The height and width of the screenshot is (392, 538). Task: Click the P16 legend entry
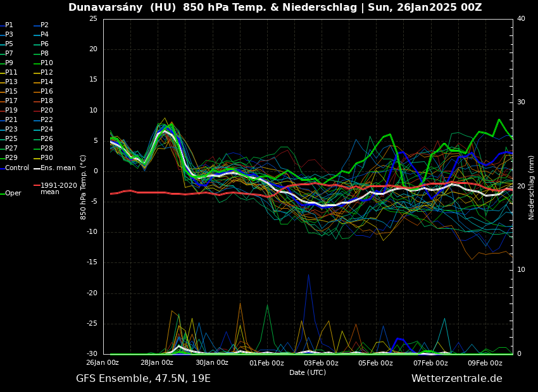tap(47, 92)
